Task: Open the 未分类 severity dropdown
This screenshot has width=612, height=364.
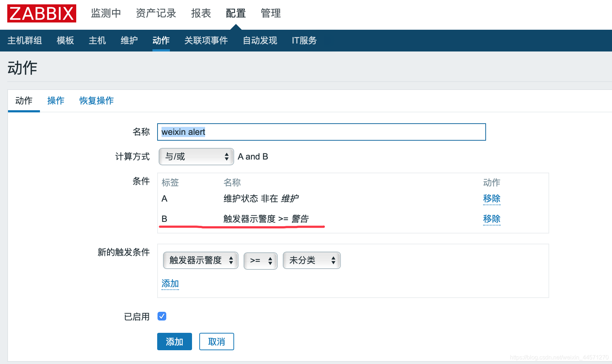Action: point(312,260)
